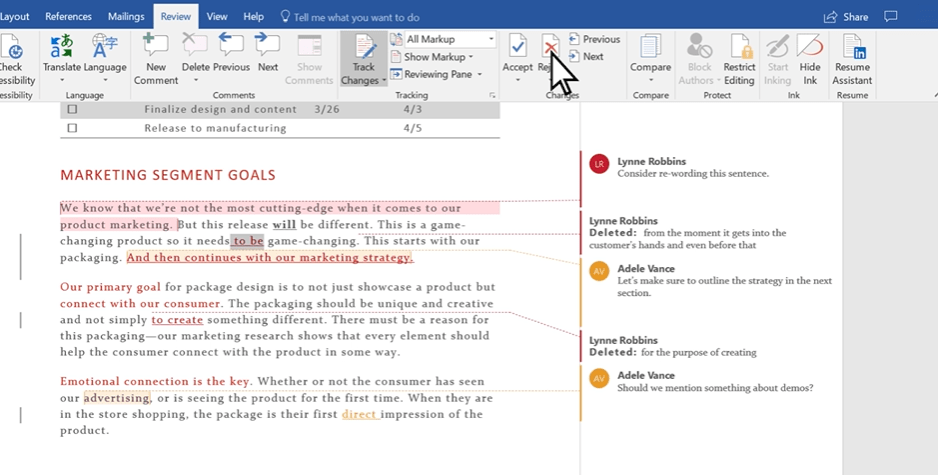Viewport: 938px width, 475px height.
Task: Open the Tracking group dialog launcher
Action: [492, 95]
